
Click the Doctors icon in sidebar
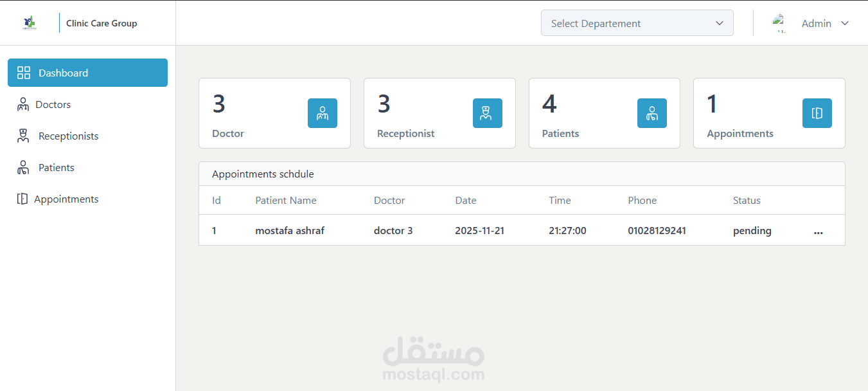click(23, 105)
